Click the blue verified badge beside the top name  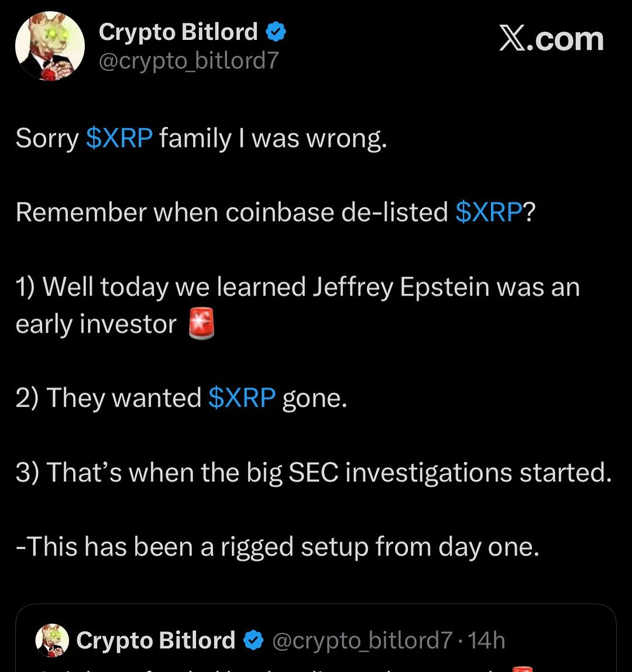276,32
